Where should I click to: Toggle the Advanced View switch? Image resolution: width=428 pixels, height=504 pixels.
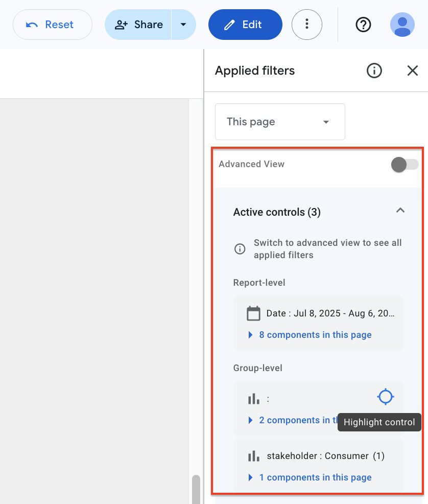click(405, 165)
